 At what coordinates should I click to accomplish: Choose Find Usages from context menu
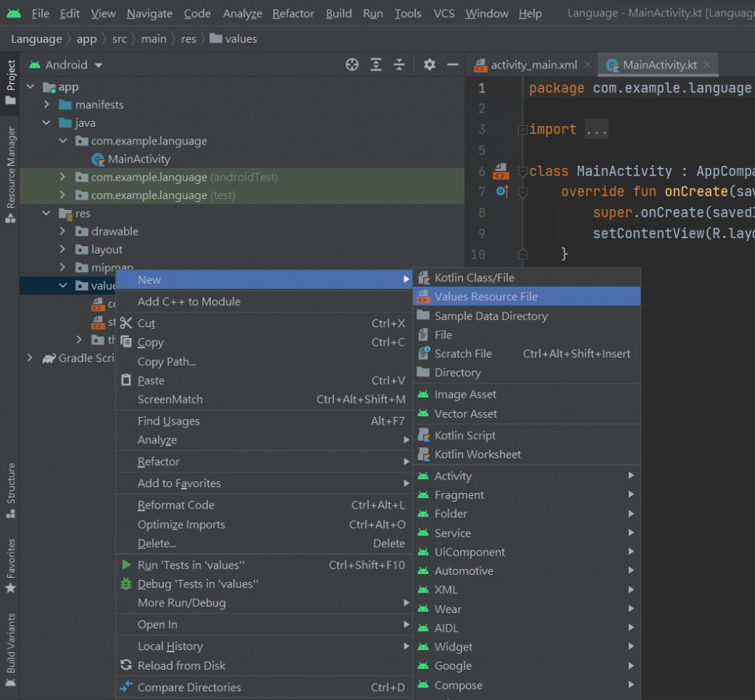pyautogui.click(x=264, y=421)
